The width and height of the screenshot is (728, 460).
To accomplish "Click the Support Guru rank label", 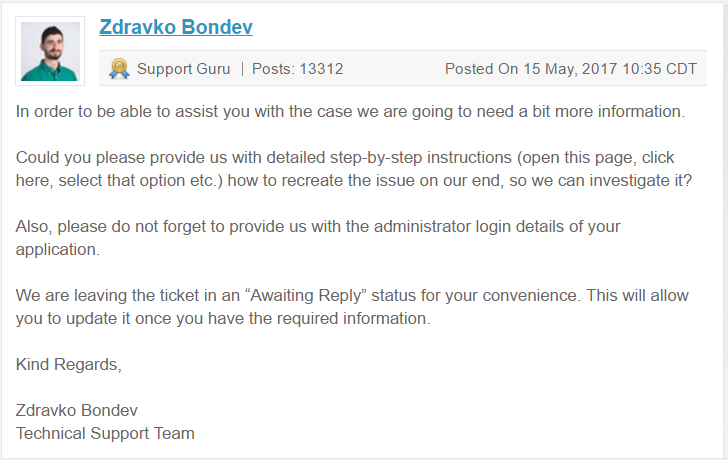I will pyautogui.click(x=183, y=69).
